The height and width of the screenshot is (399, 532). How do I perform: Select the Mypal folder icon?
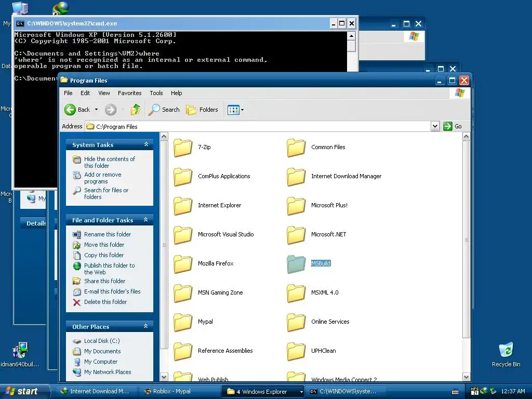tap(183, 323)
